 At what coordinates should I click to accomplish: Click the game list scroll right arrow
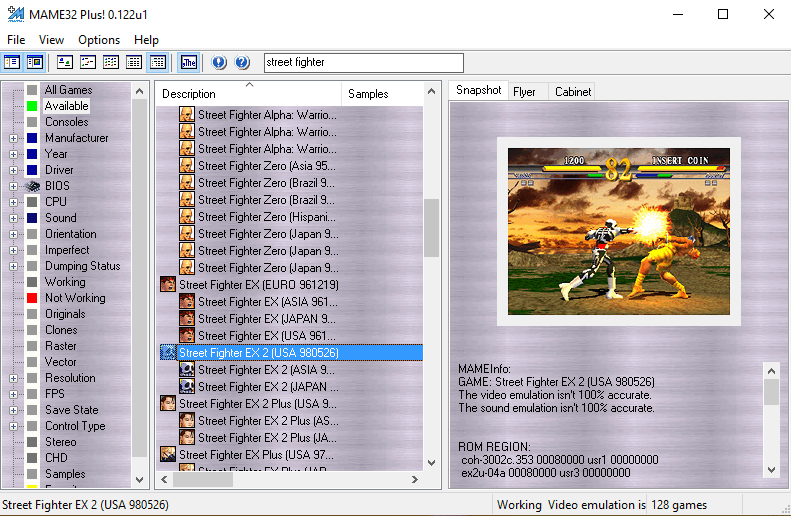(x=415, y=479)
